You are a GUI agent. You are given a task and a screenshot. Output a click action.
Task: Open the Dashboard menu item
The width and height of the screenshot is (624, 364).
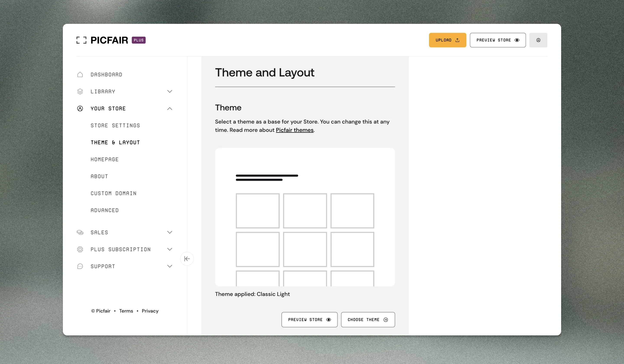coord(106,75)
